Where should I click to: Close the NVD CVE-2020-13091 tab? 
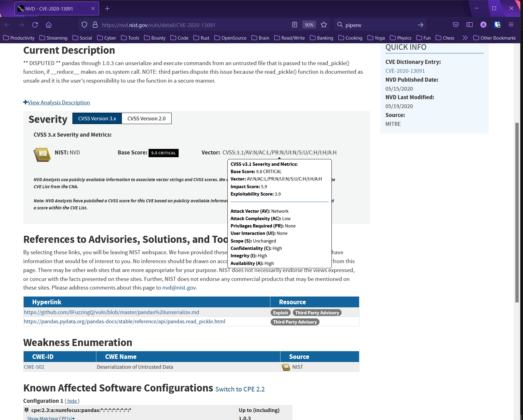pos(93,9)
